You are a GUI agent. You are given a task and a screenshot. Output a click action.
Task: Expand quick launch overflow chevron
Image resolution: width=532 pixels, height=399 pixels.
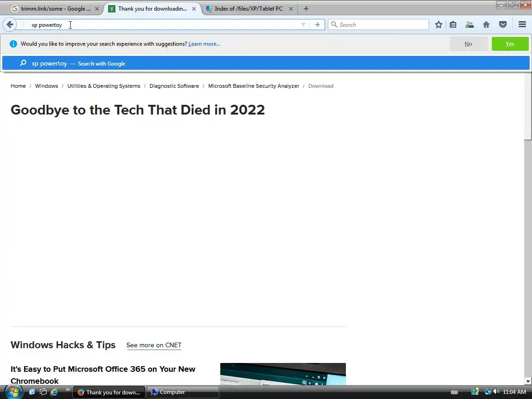point(67,390)
